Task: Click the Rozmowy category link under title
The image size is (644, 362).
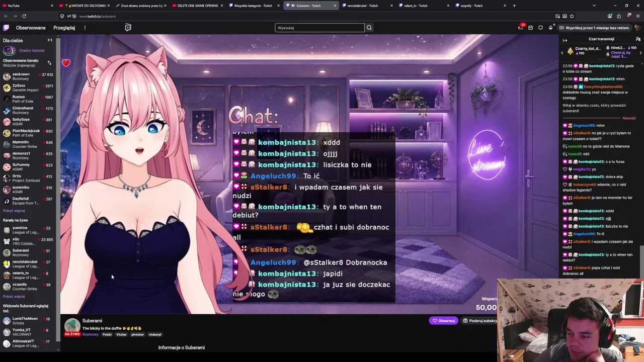Action: click(91, 334)
